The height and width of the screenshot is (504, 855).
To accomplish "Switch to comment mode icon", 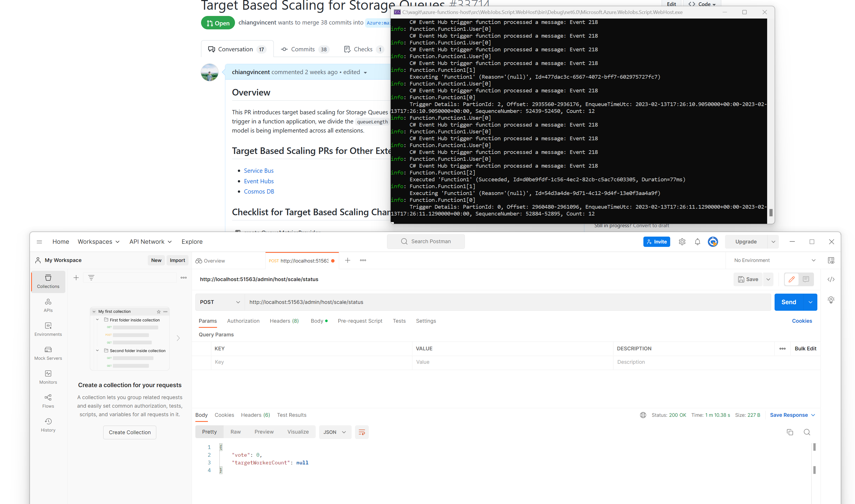I will [x=805, y=279].
